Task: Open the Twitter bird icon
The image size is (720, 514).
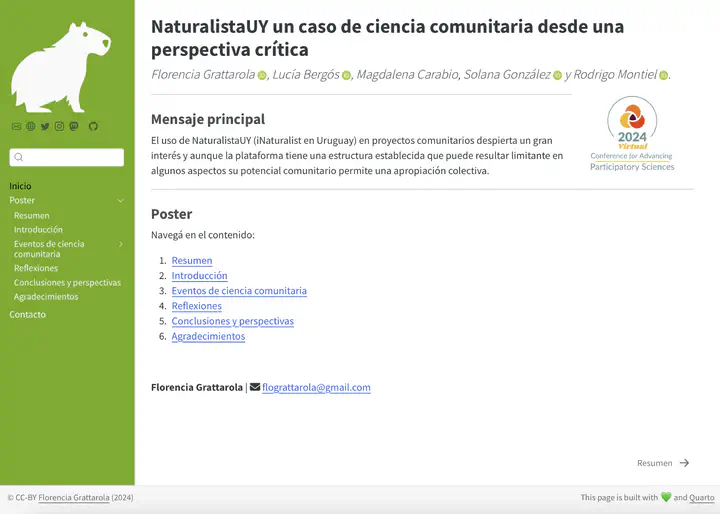Action: [45, 126]
